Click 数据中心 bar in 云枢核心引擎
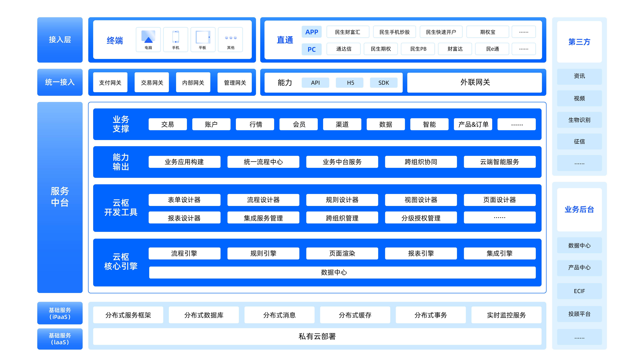This screenshot has width=644, height=362. 342,273
